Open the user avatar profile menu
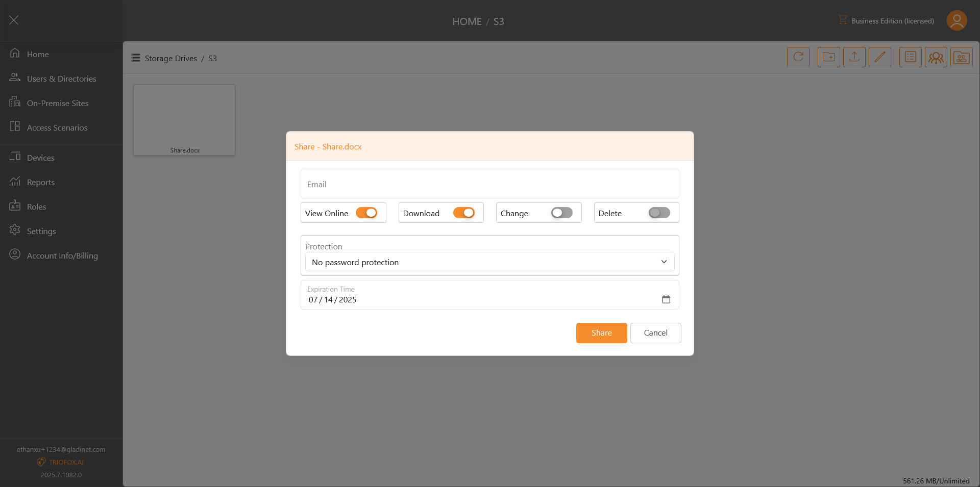 (957, 20)
